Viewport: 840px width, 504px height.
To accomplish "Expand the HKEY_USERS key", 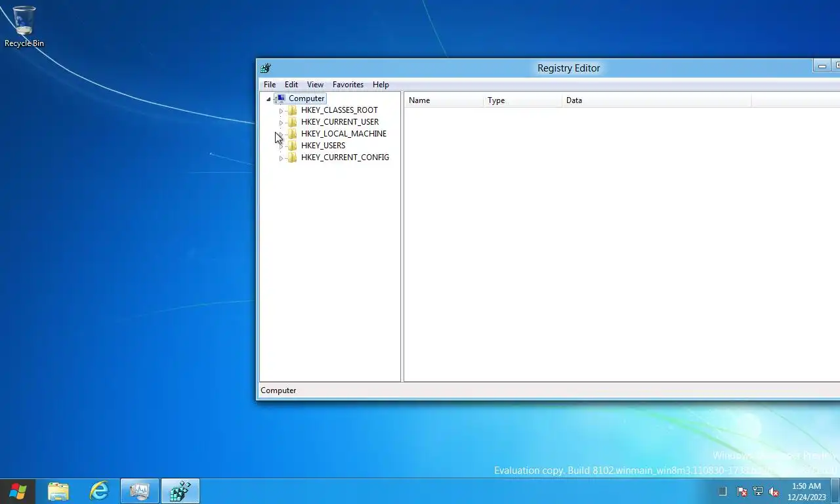I will tap(281, 146).
